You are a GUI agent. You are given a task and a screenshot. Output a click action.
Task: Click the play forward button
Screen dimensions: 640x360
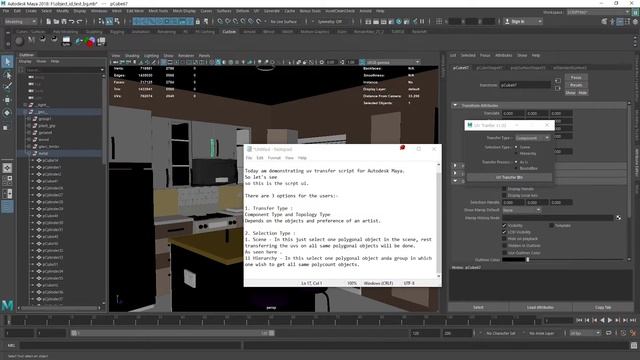(610, 320)
